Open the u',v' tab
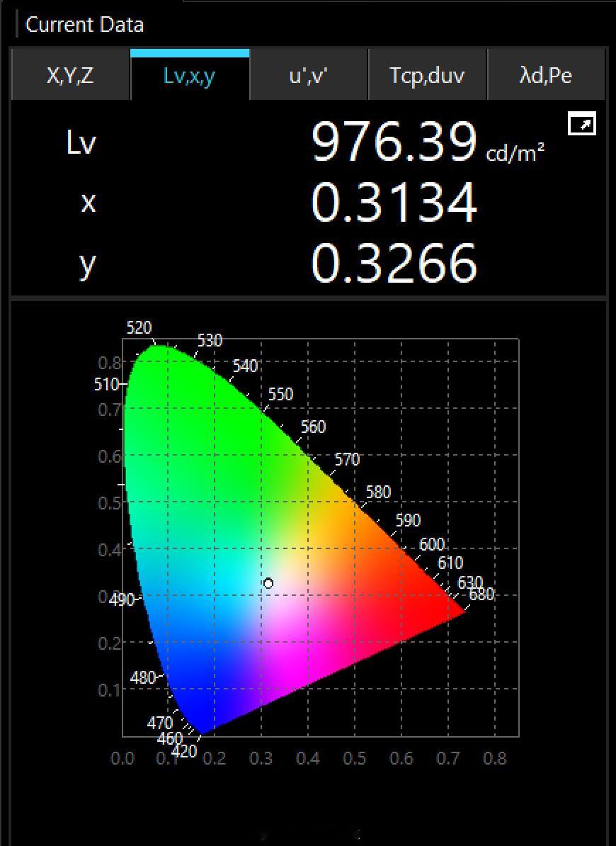 [309, 76]
